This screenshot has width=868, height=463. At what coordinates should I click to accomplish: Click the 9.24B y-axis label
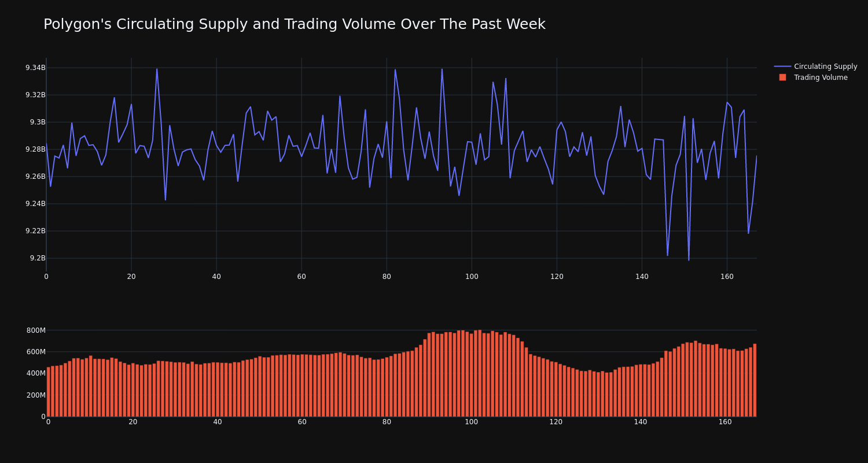coord(35,204)
